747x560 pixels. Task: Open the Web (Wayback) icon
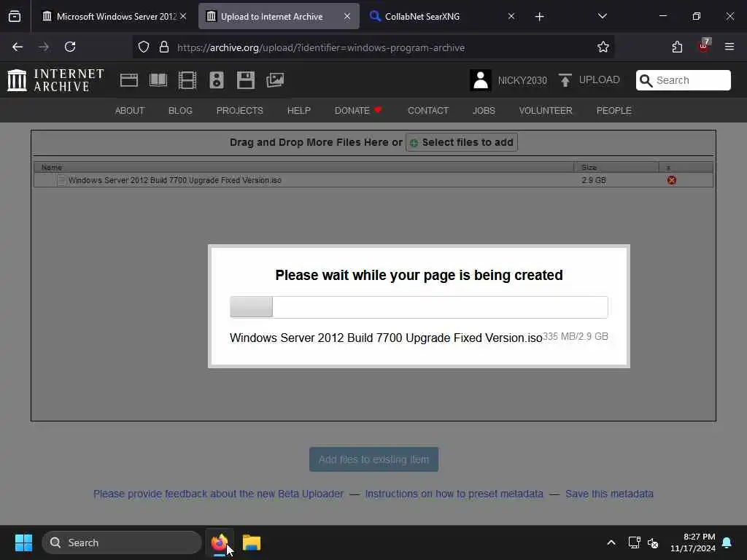click(128, 80)
